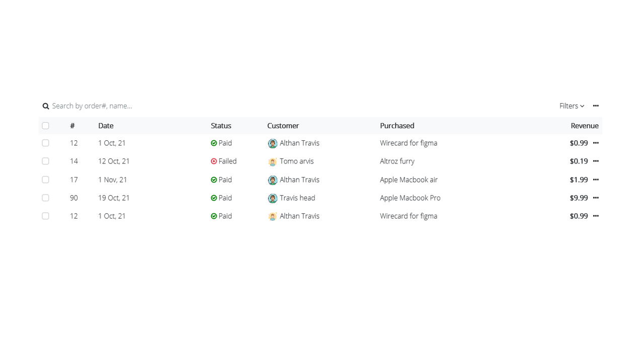Viewport: 644px width, 362px height.
Task: Click Travis head's avatar thumbnail
Action: (272, 198)
